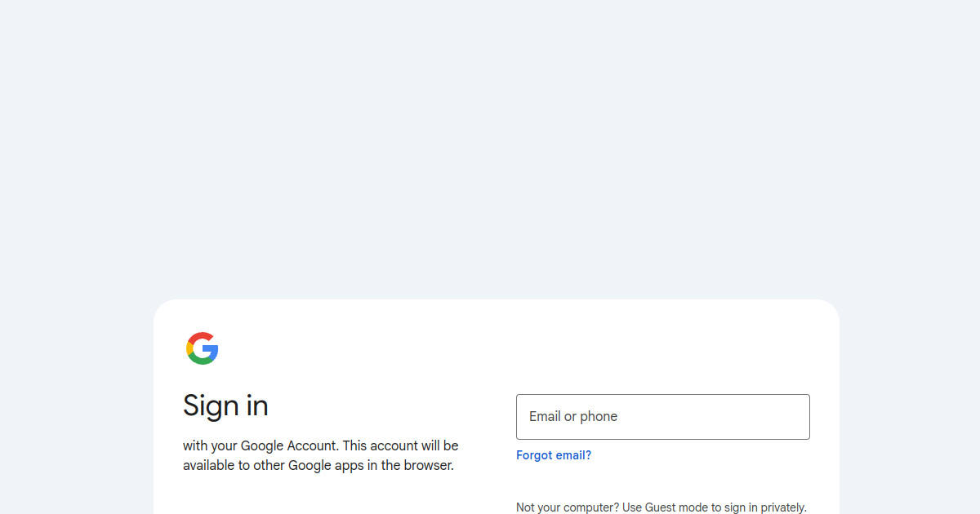Click the Google logo icon

pos(203,348)
